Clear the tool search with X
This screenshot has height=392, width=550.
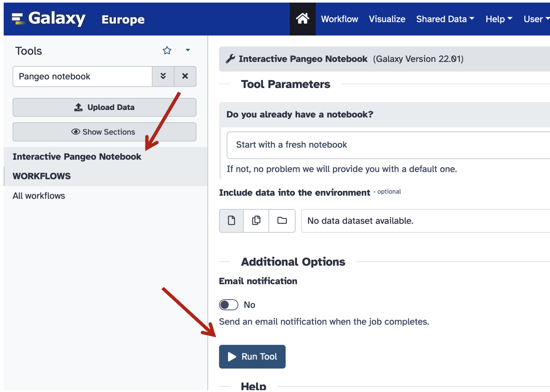point(185,76)
